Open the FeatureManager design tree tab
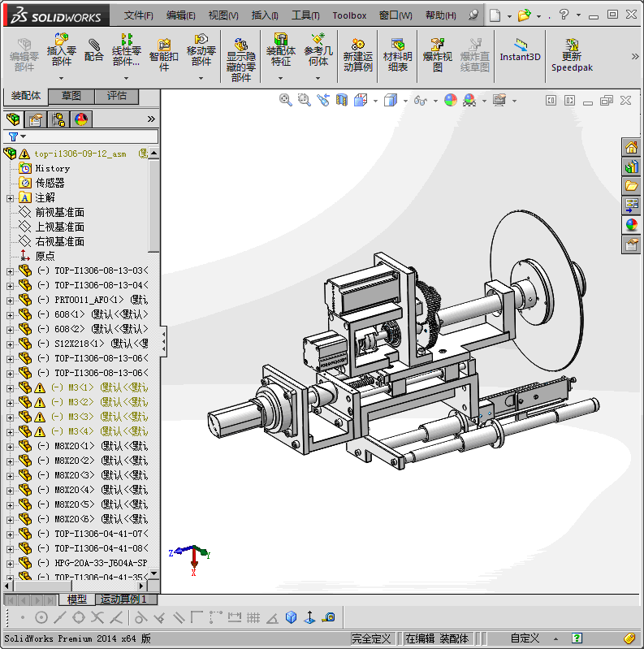The height and width of the screenshot is (649, 644). pyautogui.click(x=13, y=119)
